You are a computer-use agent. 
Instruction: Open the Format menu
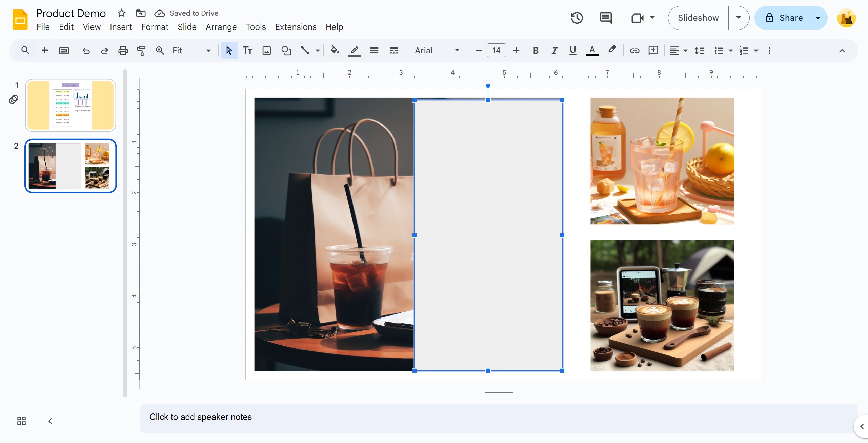pos(155,27)
